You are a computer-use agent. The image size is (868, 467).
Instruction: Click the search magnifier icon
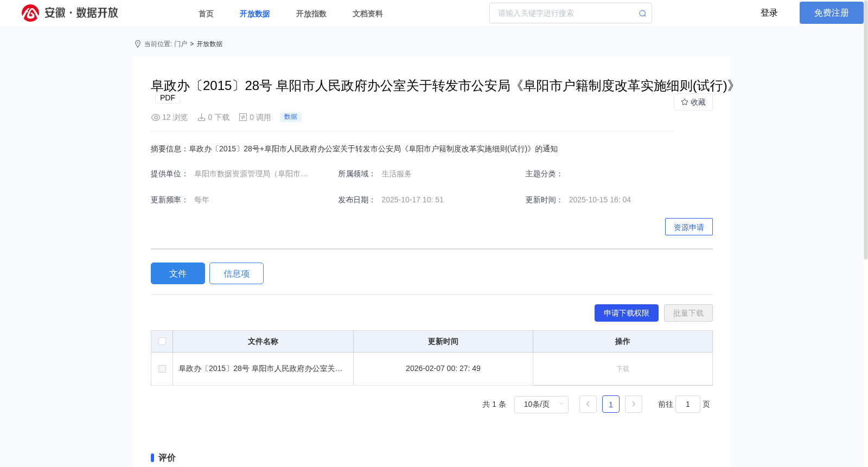click(642, 14)
